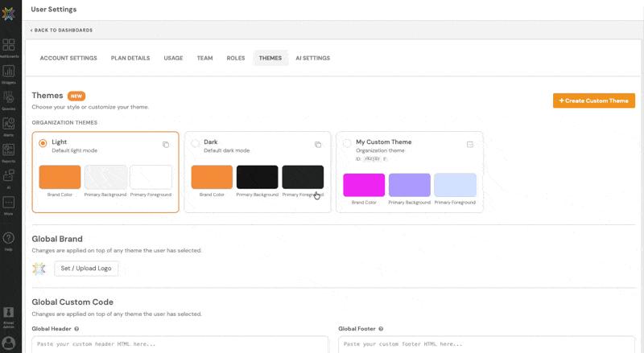The width and height of the screenshot is (644, 353).
Task: Click the user avatar icon at bottom-left
Action: [x=9, y=343]
